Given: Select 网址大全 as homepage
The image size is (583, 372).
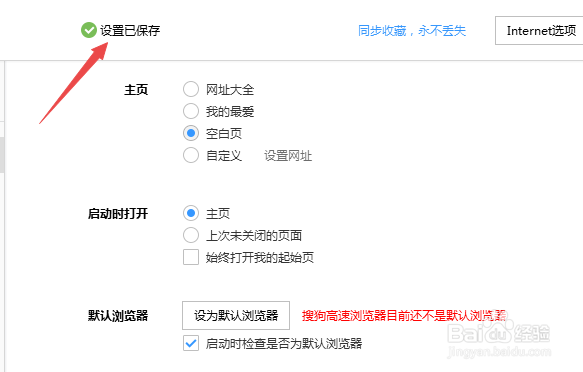Looking at the screenshot, I should [x=191, y=89].
